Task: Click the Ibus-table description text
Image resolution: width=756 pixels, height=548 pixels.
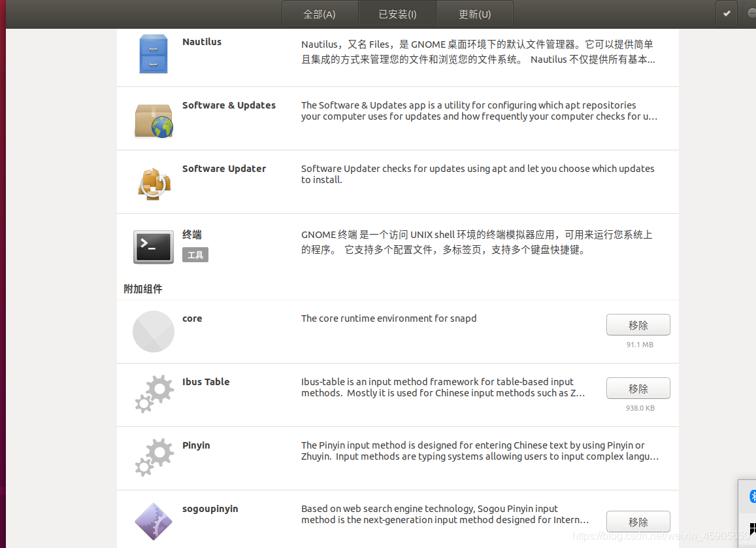Action: pyautogui.click(x=442, y=387)
